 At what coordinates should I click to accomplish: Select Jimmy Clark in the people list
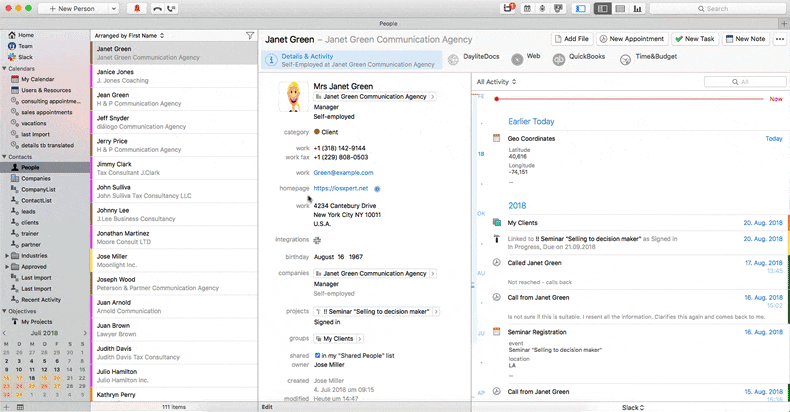(x=174, y=168)
